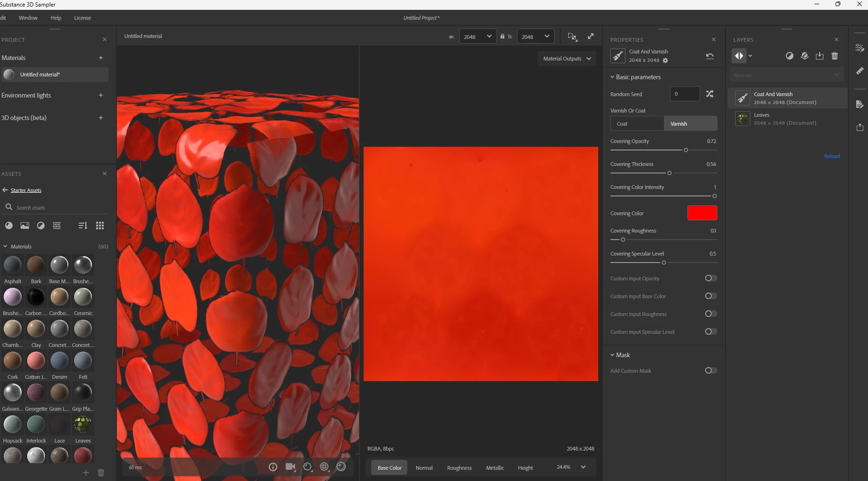
Task: Select the Coat option
Action: point(637,124)
